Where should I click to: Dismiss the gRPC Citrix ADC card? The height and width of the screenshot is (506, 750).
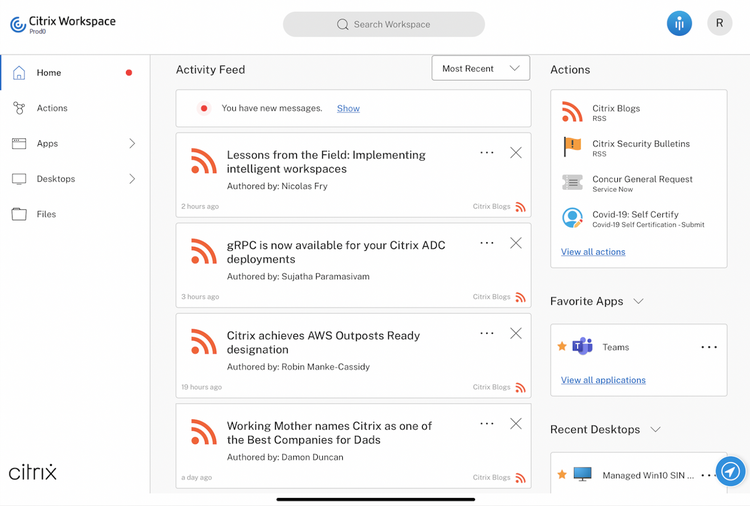[x=516, y=243]
